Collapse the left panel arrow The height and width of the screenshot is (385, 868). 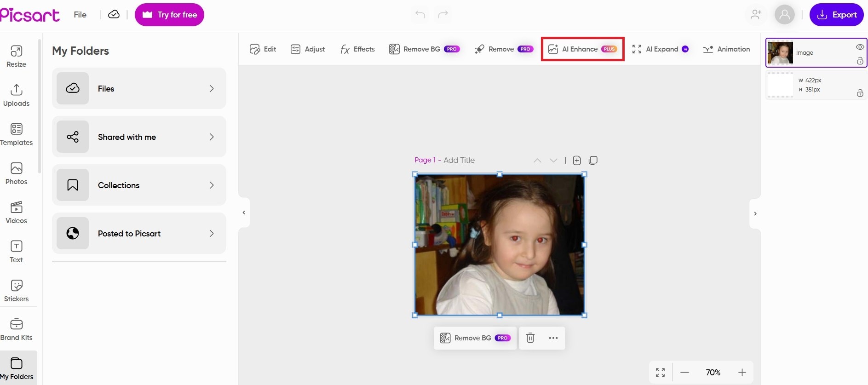(x=244, y=213)
